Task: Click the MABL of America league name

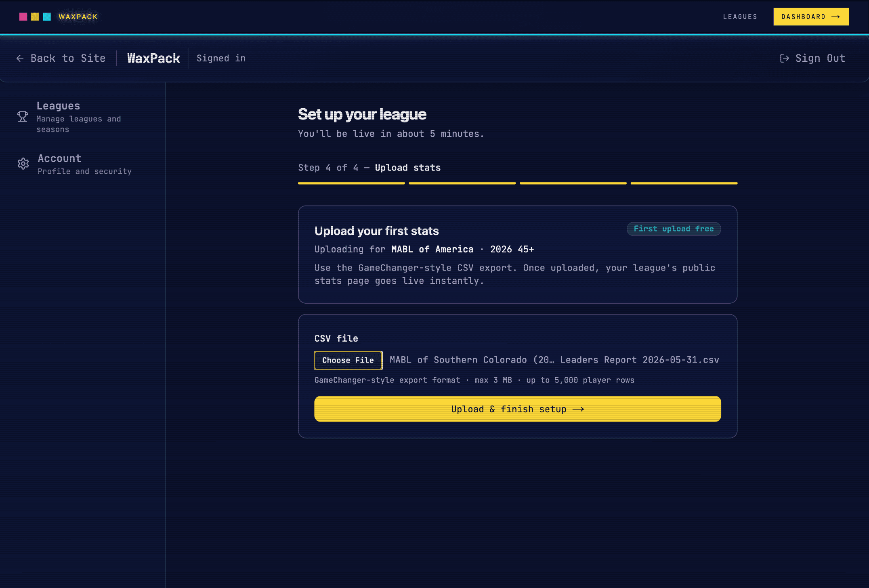Action: [x=432, y=249]
